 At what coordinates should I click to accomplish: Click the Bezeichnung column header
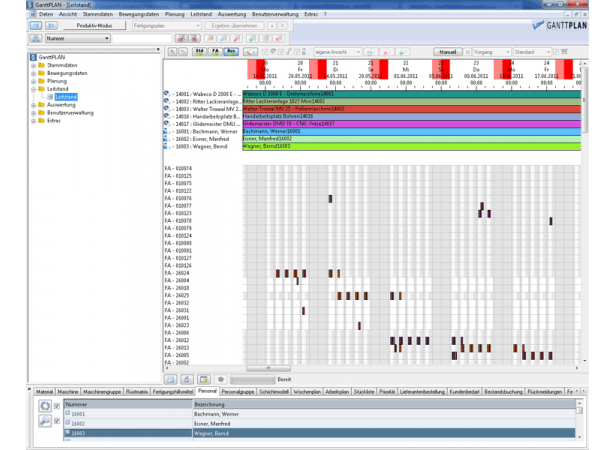(384, 404)
